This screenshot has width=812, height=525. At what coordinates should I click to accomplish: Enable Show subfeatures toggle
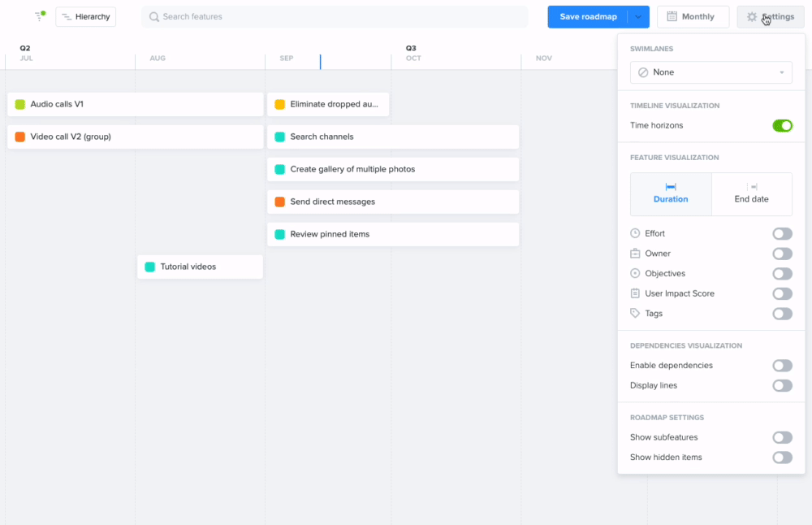[x=782, y=437]
